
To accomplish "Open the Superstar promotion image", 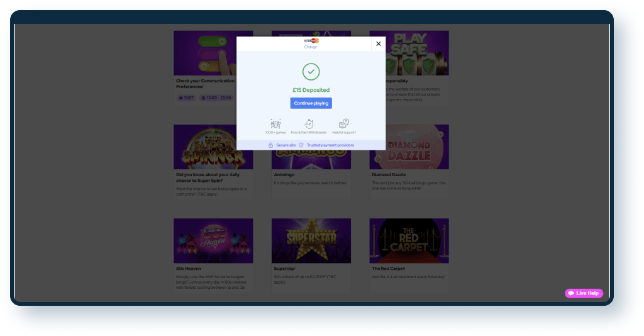I will 311,241.
